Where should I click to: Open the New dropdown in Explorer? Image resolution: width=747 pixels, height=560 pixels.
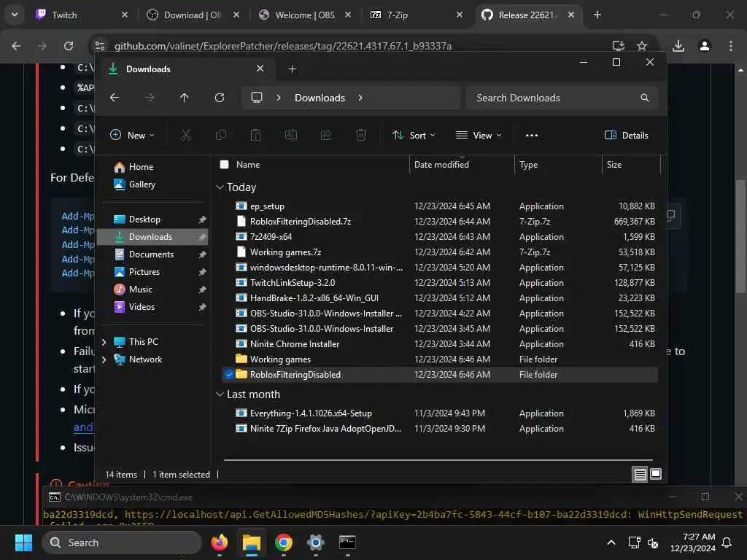[132, 135]
